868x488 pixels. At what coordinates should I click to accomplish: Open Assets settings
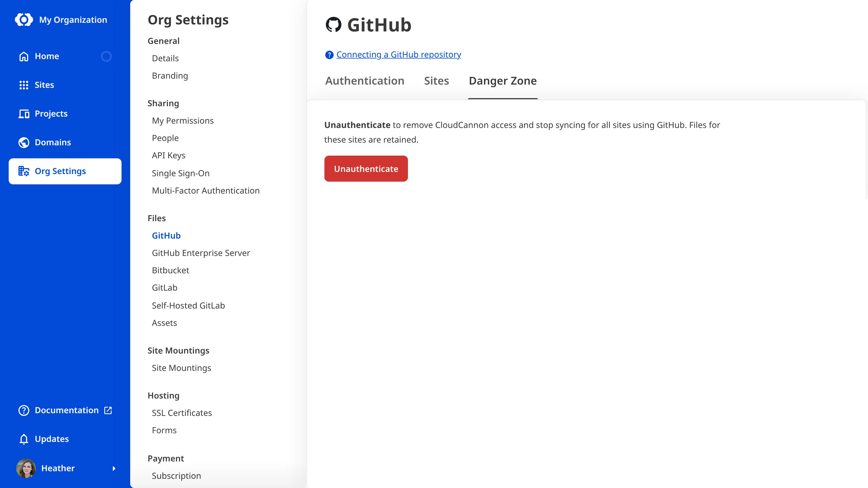point(164,323)
